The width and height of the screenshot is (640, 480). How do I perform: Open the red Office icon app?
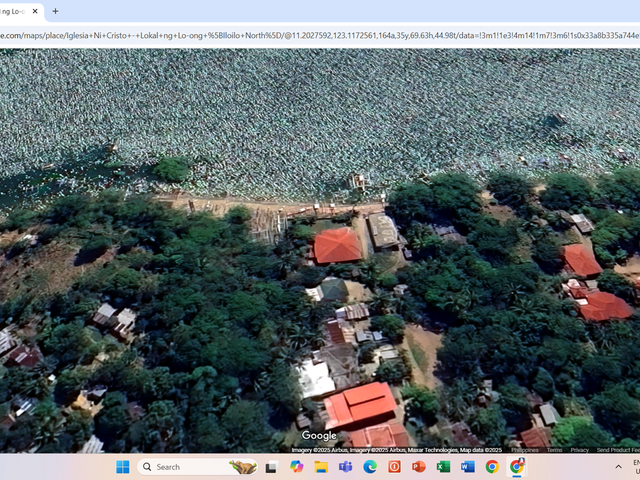pos(394,467)
